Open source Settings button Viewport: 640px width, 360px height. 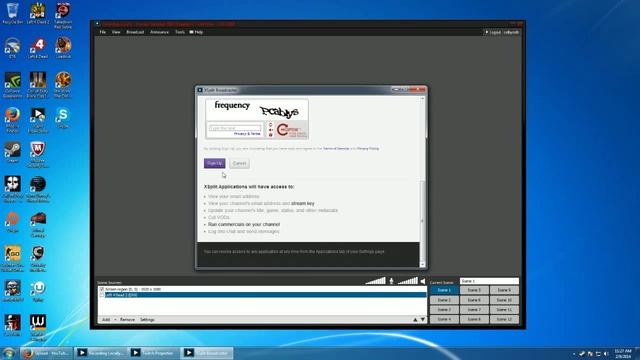coord(147,320)
